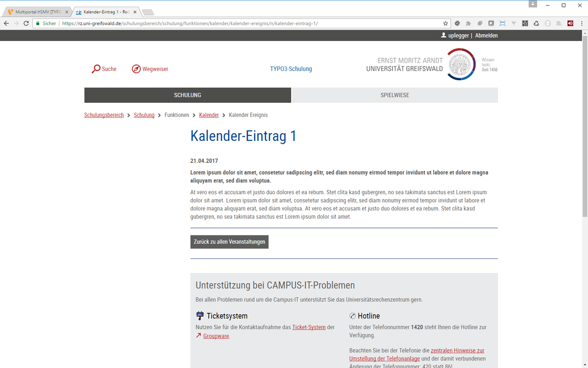Open the SPIELWIESE navigation tab
The width and height of the screenshot is (588, 368).
pos(394,95)
